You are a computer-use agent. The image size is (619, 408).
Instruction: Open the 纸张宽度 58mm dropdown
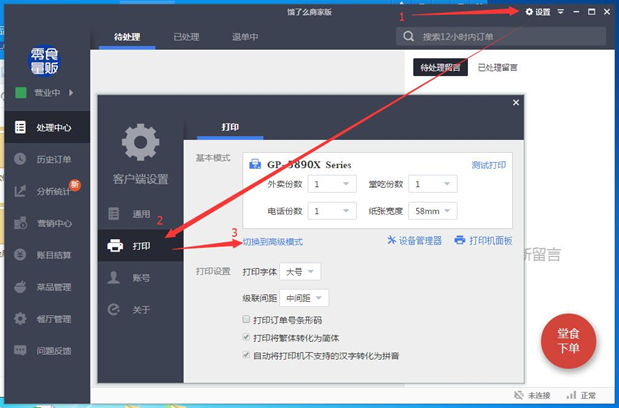[433, 211]
